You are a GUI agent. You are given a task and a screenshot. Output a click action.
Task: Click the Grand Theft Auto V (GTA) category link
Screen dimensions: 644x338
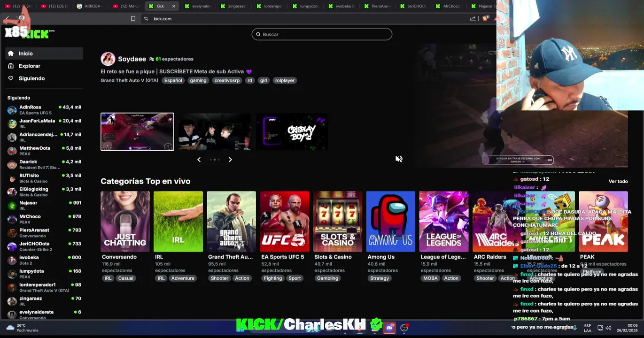coord(129,80)
